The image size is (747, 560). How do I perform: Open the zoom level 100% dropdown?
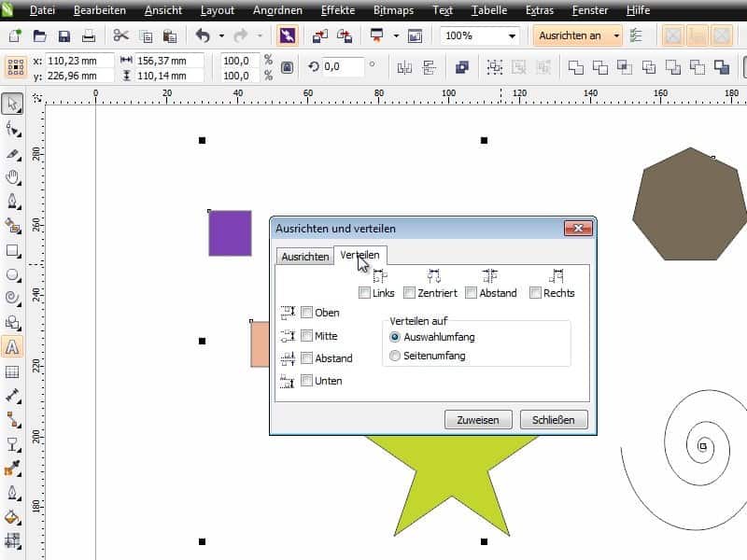click(512, 36)
